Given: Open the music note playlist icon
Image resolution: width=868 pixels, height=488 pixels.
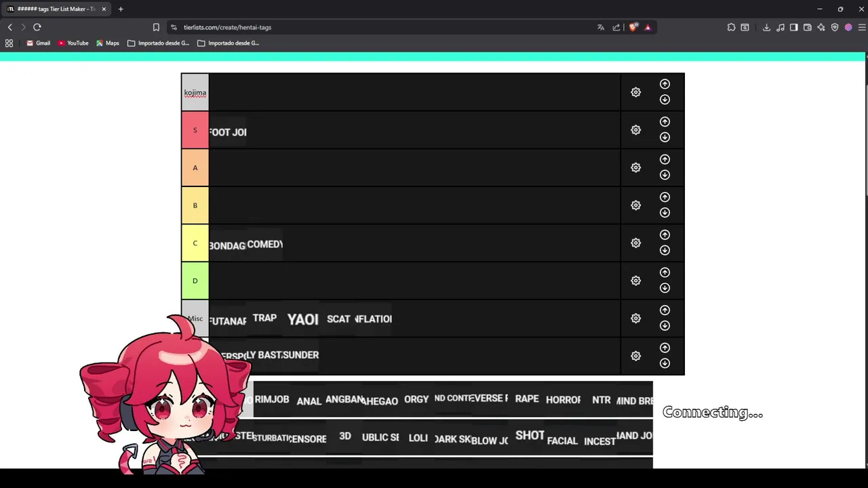Looking at the screenshot, I should [781, 27].
